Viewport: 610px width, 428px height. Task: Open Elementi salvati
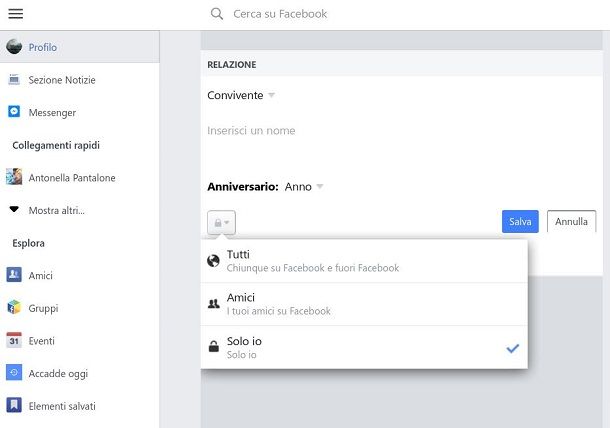pos(62,406)
